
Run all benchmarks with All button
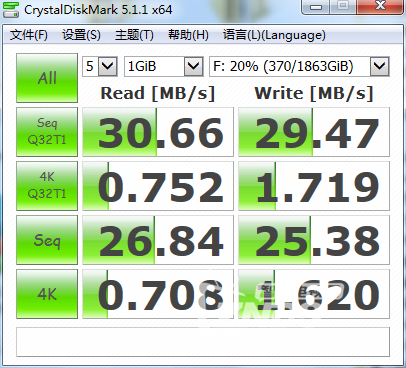coord(47,78)
